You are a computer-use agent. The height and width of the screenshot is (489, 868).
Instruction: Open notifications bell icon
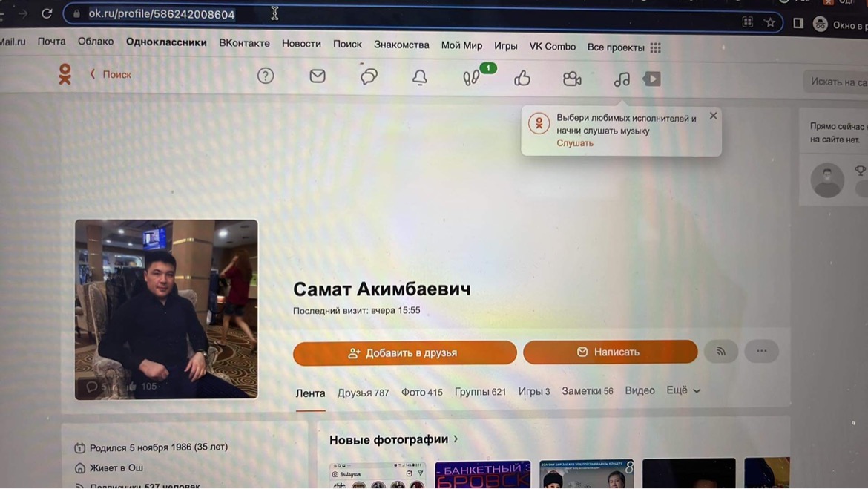(420, 77)
